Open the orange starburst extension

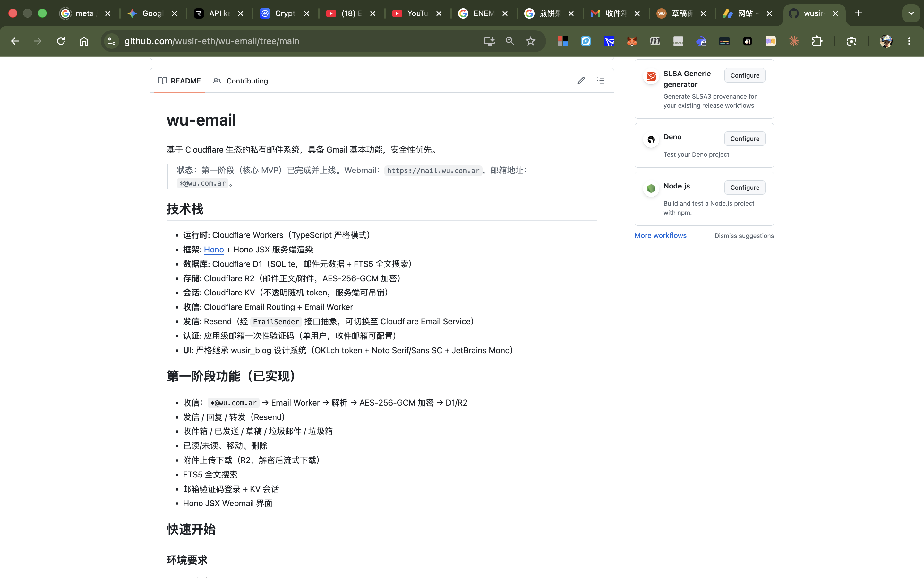click(x=794, y=41)
